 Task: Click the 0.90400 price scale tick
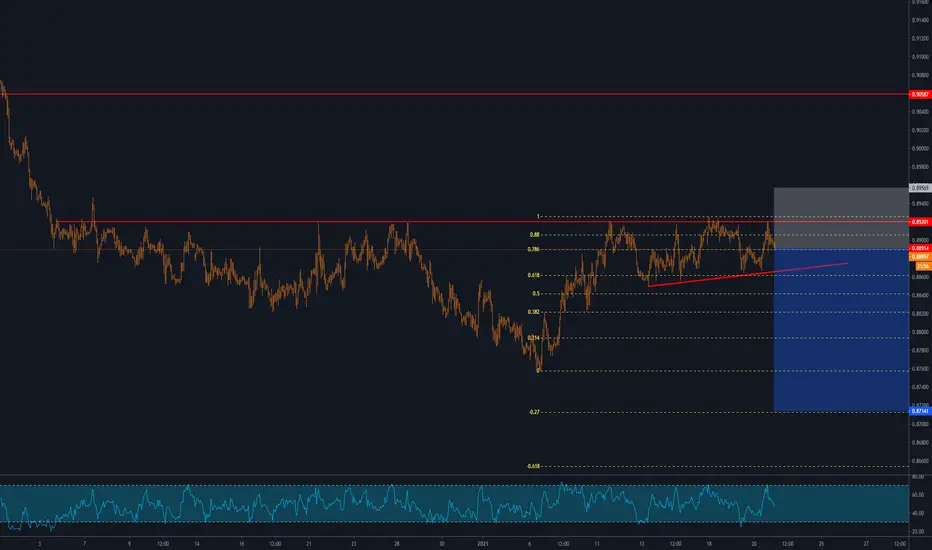click(920, 112)
